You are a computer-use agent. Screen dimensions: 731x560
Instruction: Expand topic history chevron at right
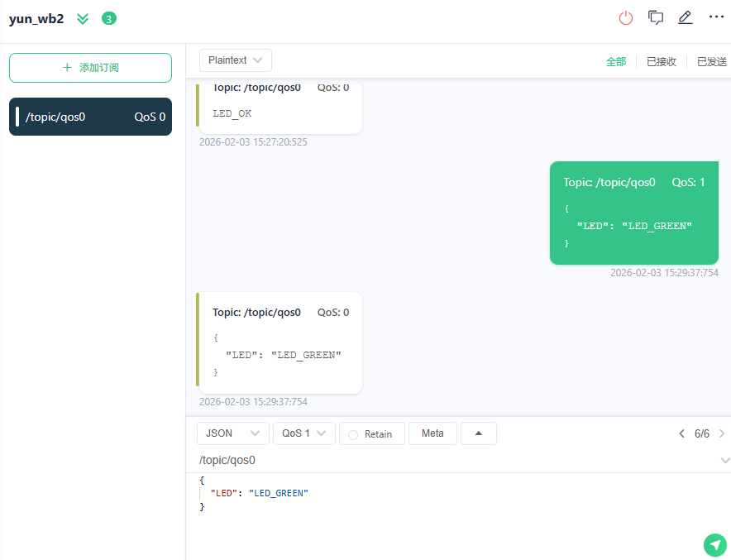tap(724, 460)
